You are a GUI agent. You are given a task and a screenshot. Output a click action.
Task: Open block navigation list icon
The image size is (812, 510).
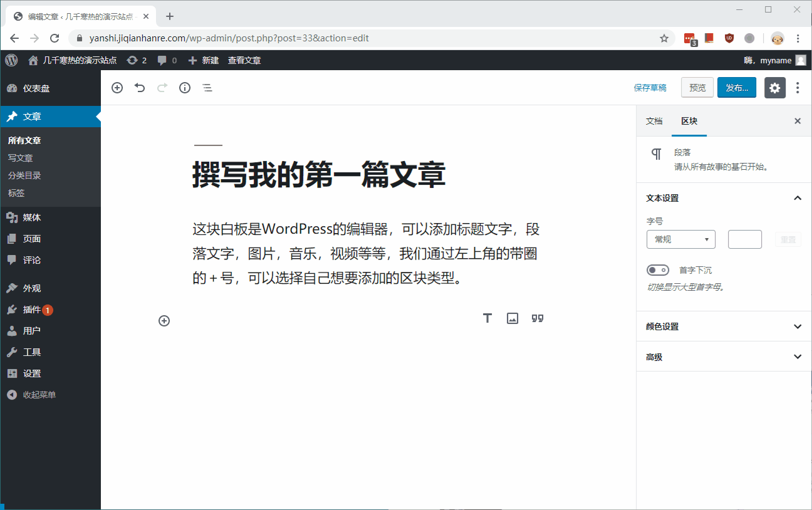point(207,88)
